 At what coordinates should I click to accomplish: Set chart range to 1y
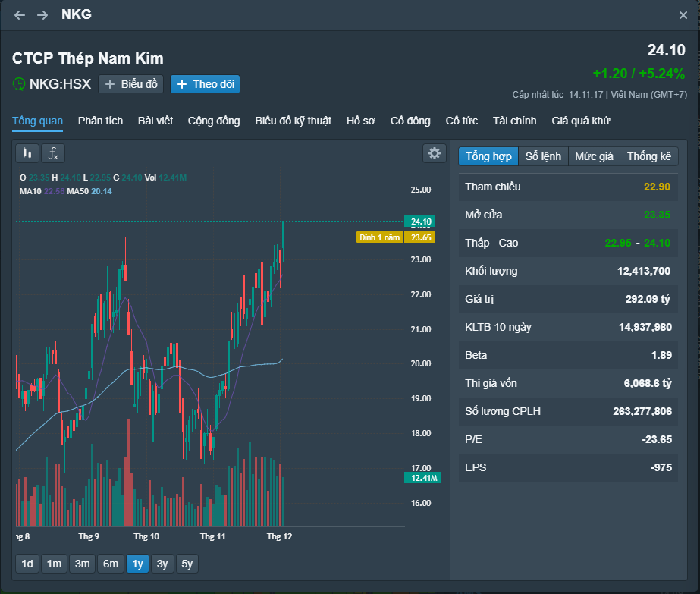[x=137, y=564]
